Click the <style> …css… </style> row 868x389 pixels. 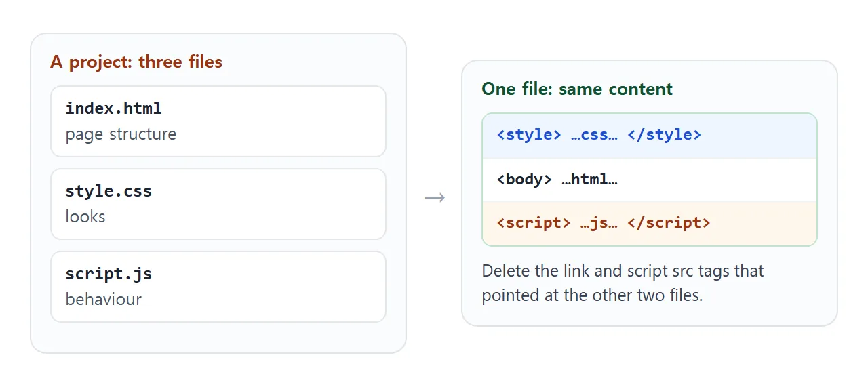(650, 136)
